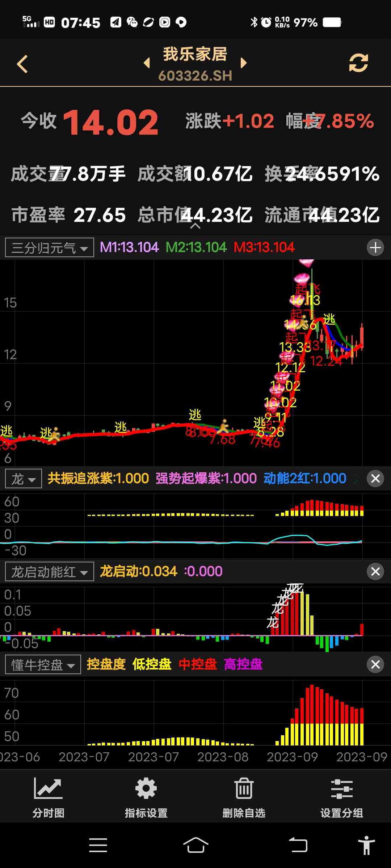Close the 懂牛控盘 indicator panel

pyautogui.click(x=375, y=664)
